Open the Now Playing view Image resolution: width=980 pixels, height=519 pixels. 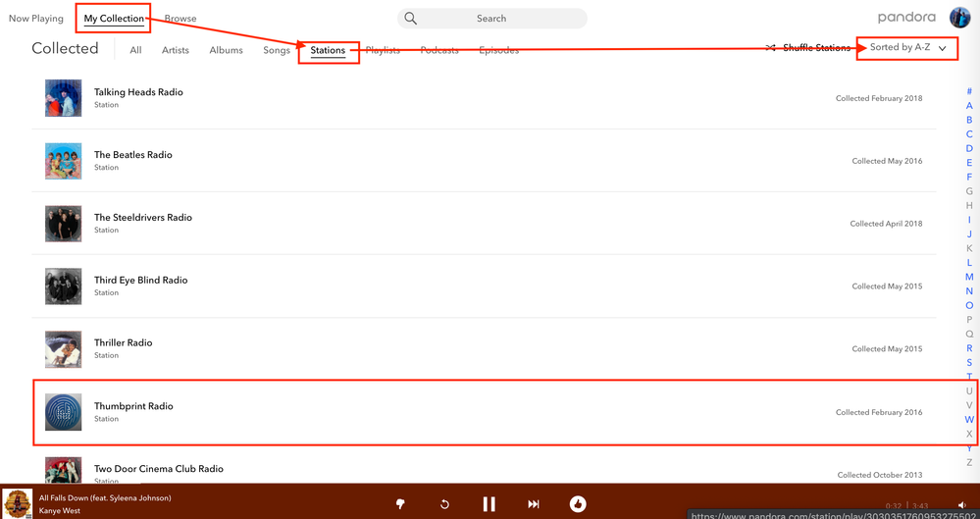[x=36, y=19]
